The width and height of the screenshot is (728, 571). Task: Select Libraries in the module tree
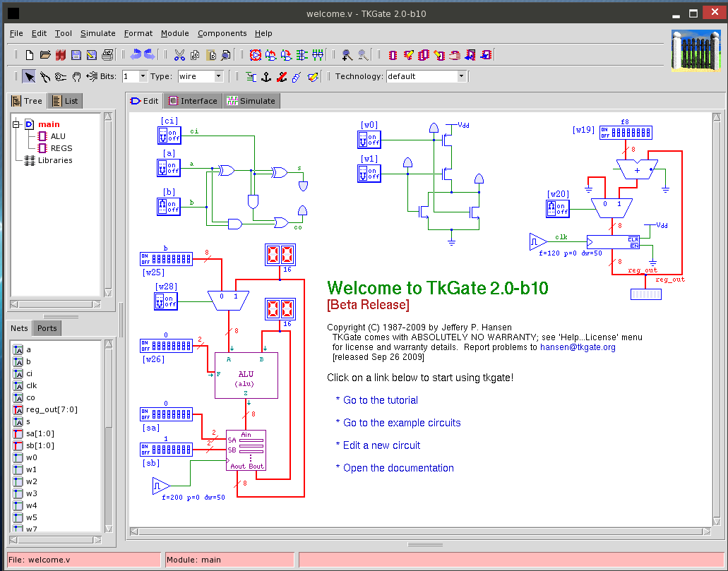tap(55, 160)
